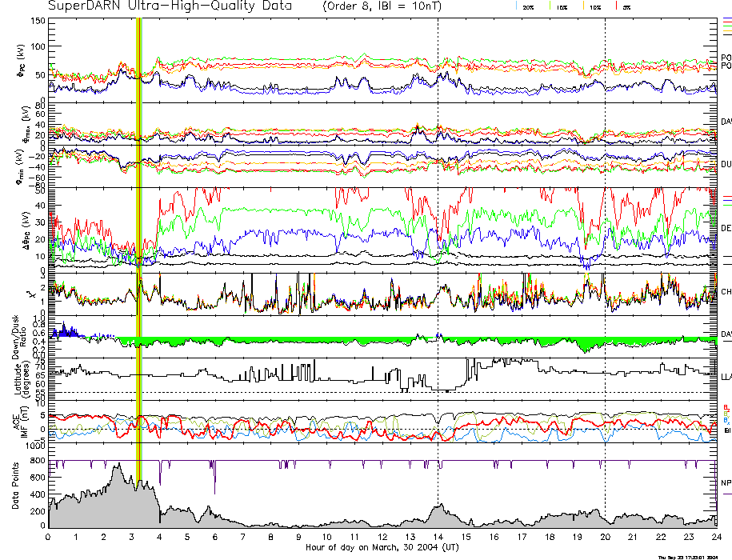Click the ΦPC (kV) y-axis label of top panel
The width and height of the screenshot is (732, 560).
[21, 61]
